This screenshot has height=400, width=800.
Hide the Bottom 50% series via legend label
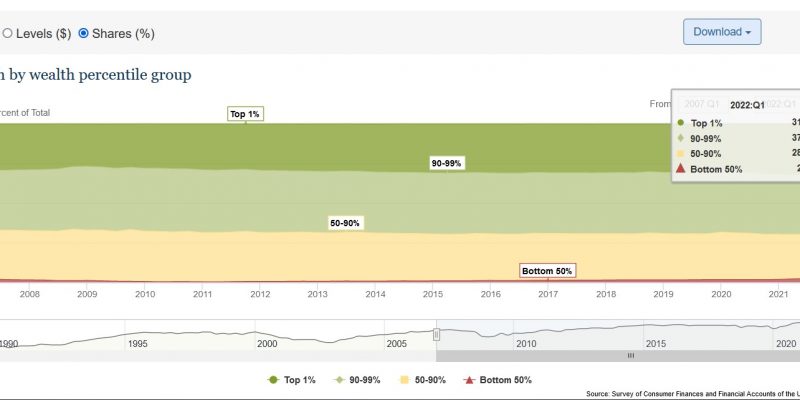click(x=504, y=380)
